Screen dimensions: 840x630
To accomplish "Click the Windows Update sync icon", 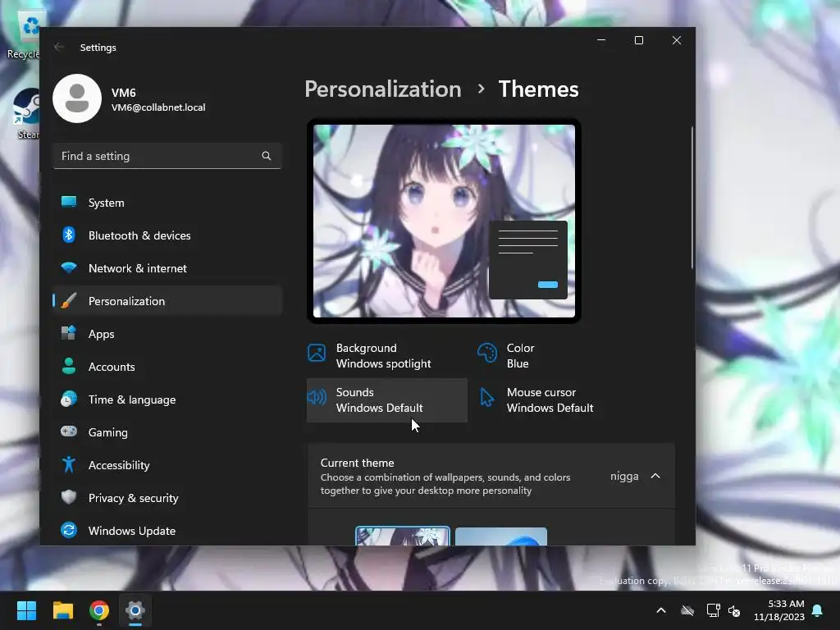I will [69, 530].
